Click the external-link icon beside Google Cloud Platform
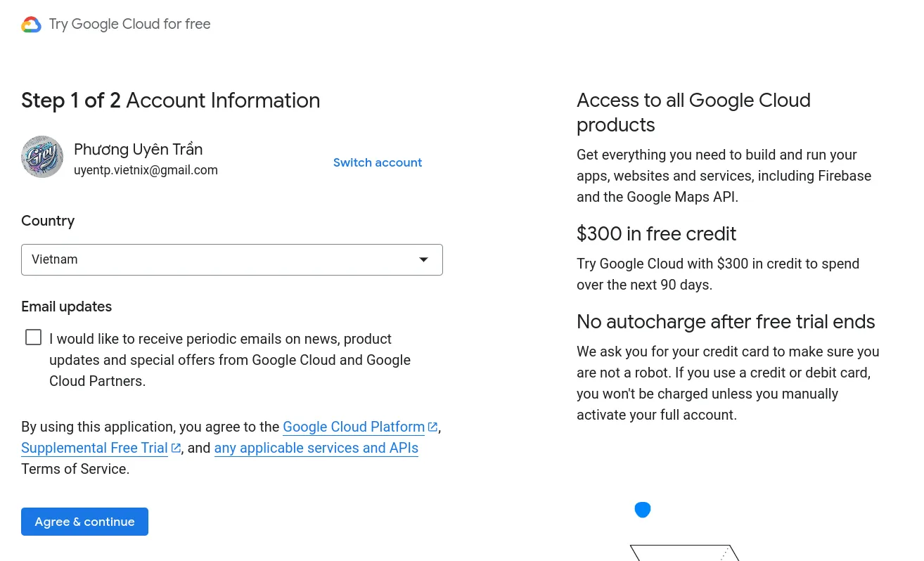 click(x=432, y=427)
